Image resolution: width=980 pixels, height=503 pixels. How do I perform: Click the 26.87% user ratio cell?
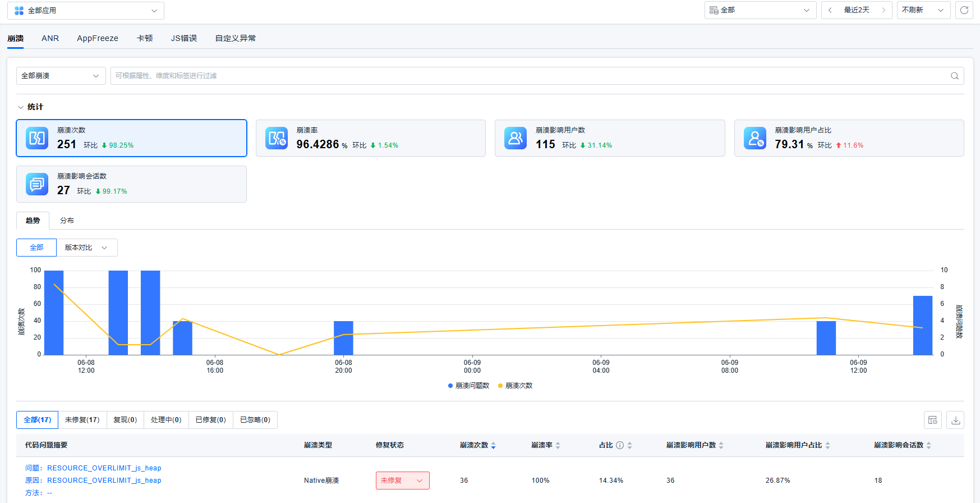pos(777,481)
